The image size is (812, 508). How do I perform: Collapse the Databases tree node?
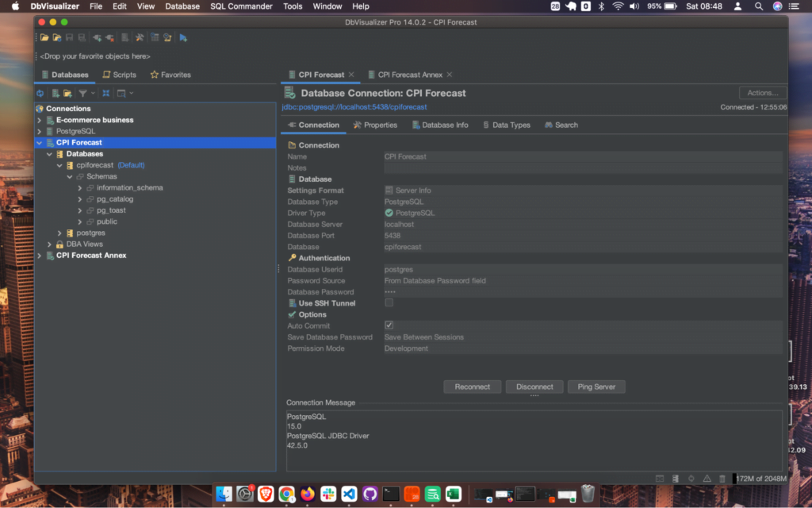click(x=49, y=154)
